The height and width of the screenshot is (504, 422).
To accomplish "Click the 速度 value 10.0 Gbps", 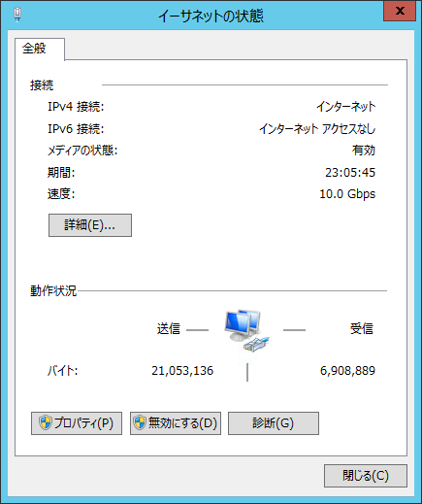I will (x=347, y=194).
